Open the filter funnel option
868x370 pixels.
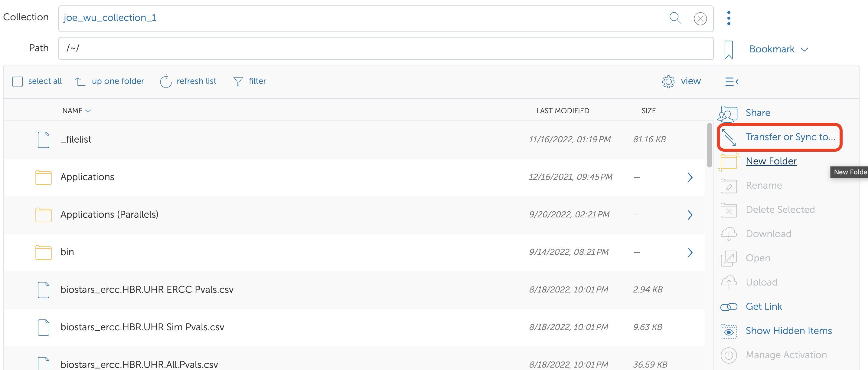(238, 81)
